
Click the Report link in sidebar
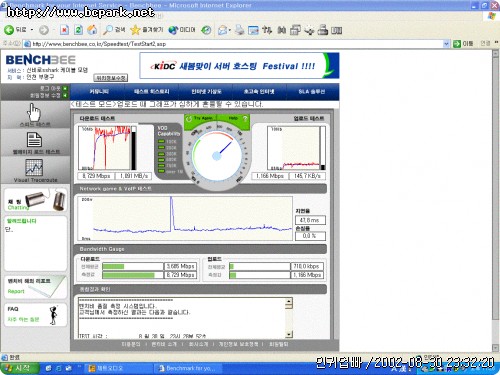pos(16,291)
